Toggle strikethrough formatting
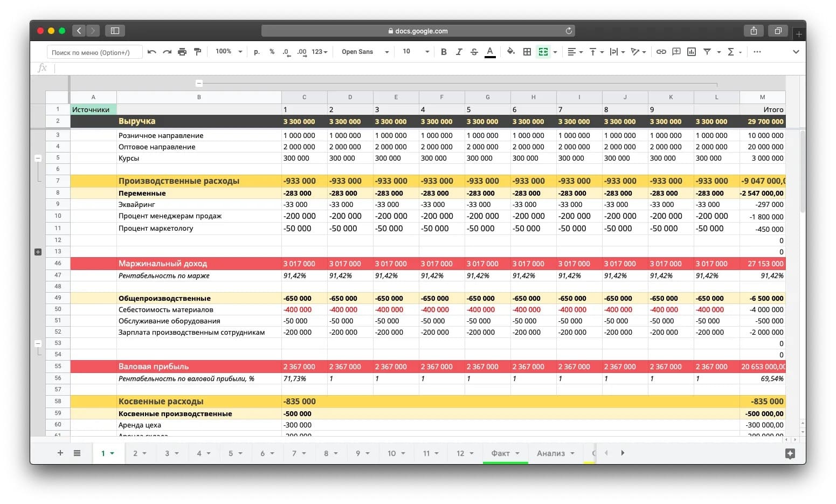This screenshot has width=836, height=504. 474,52
